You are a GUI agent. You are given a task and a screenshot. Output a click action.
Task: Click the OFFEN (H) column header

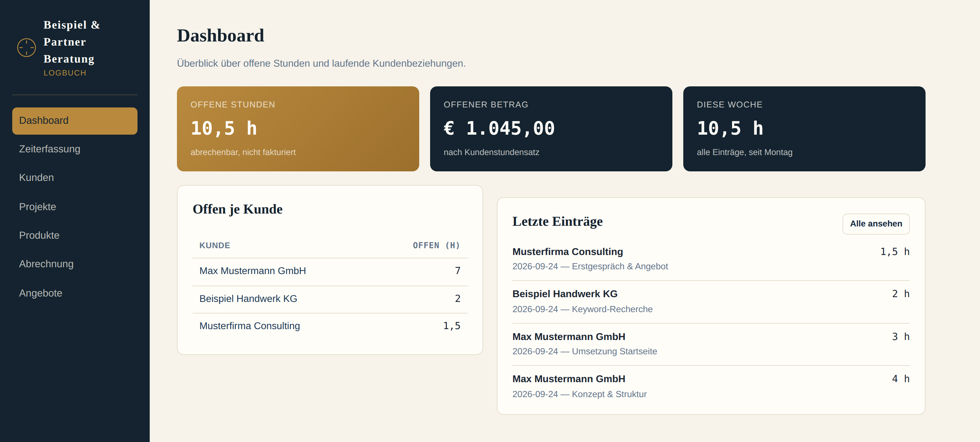click(x=436, y=245)
